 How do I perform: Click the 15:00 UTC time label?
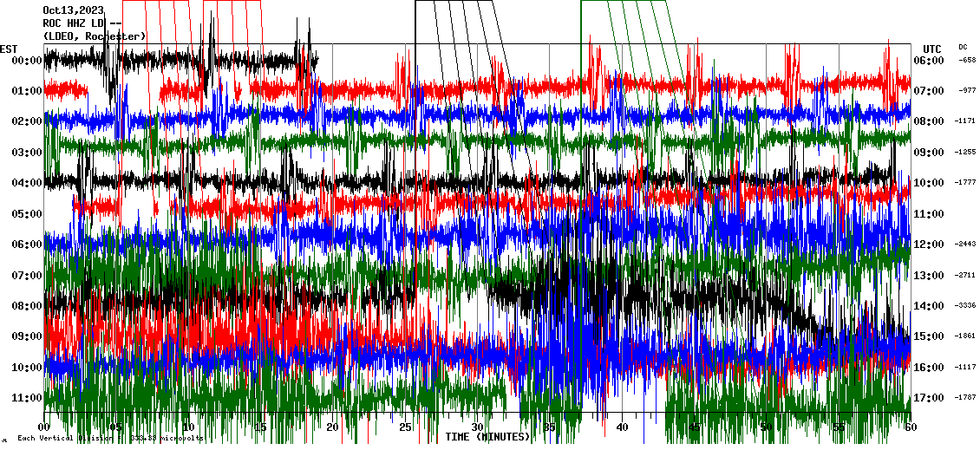coord(929,336)
